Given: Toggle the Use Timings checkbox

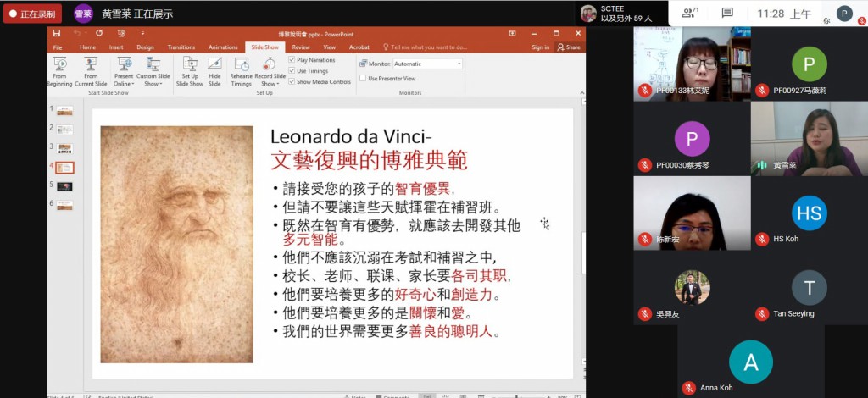Looking at the screenshot, I should [292, 71].
